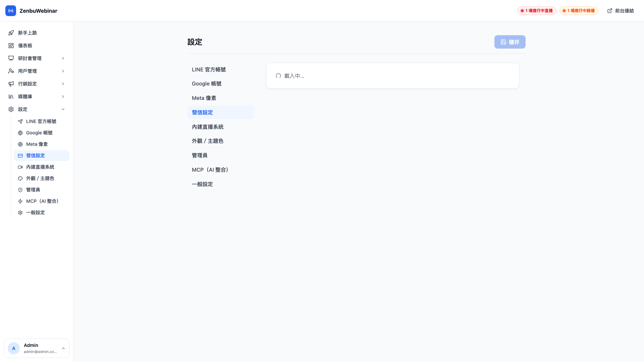
Task: Click the envelope icon for 發信設定
Action: tap(20, 156)
